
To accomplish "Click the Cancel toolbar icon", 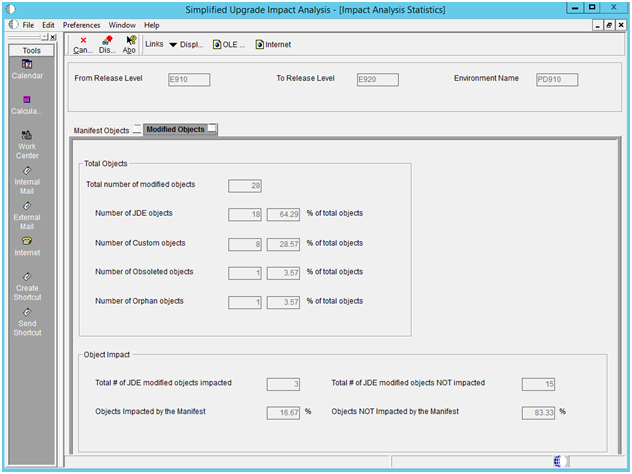I will pyautogui.click(x=83, y=44).
